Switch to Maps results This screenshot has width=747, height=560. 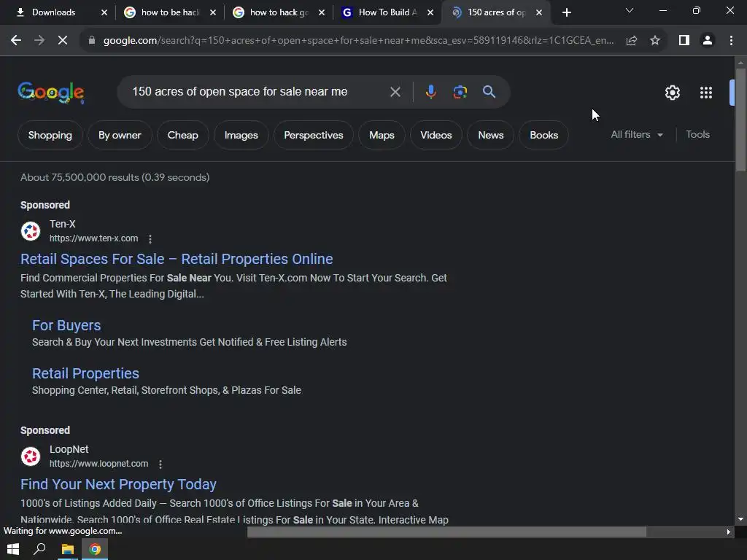(x=382, y=135)
